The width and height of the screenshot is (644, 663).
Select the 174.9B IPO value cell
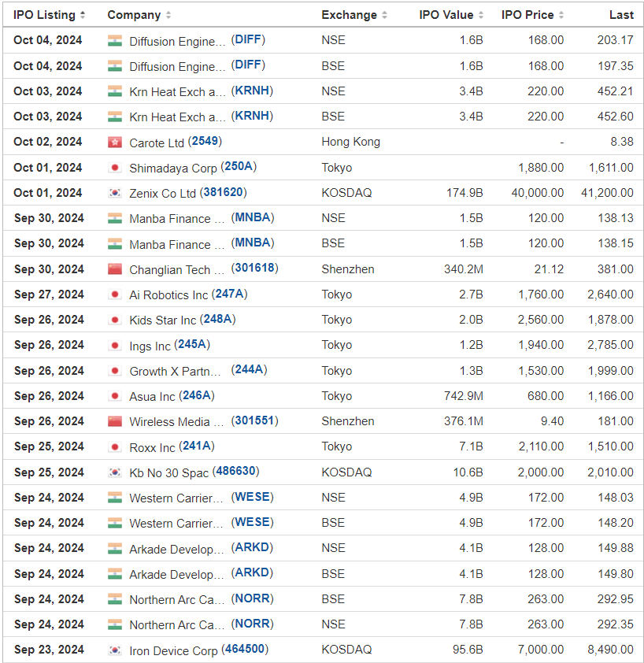[x=464, y=193]
